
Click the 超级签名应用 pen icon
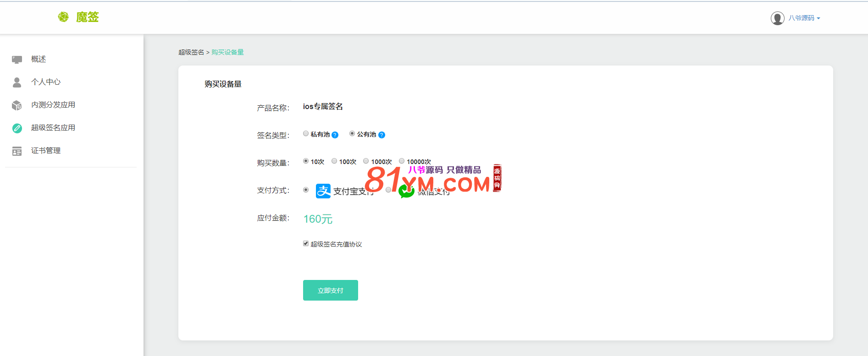point(17,128)
